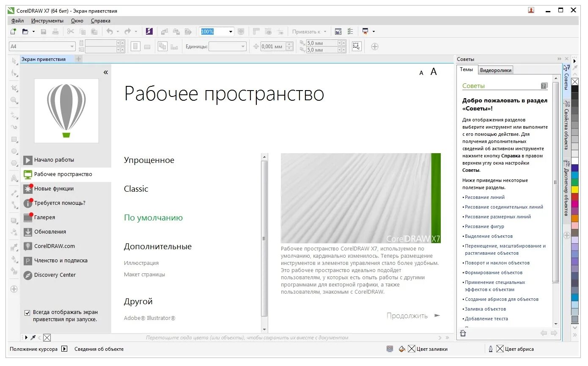Click the Help icon in Советы panel
This screenshot has height=366, width=588.
tap(544, 85)
